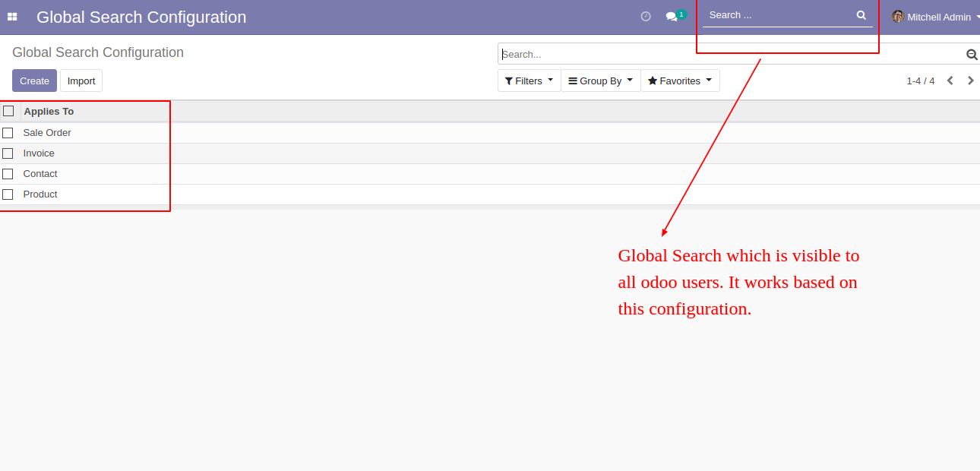Image resolution: width=980 pixels, height=471 pixels.
Task: Open the apps grid menu icon
Action: [12, 17]
